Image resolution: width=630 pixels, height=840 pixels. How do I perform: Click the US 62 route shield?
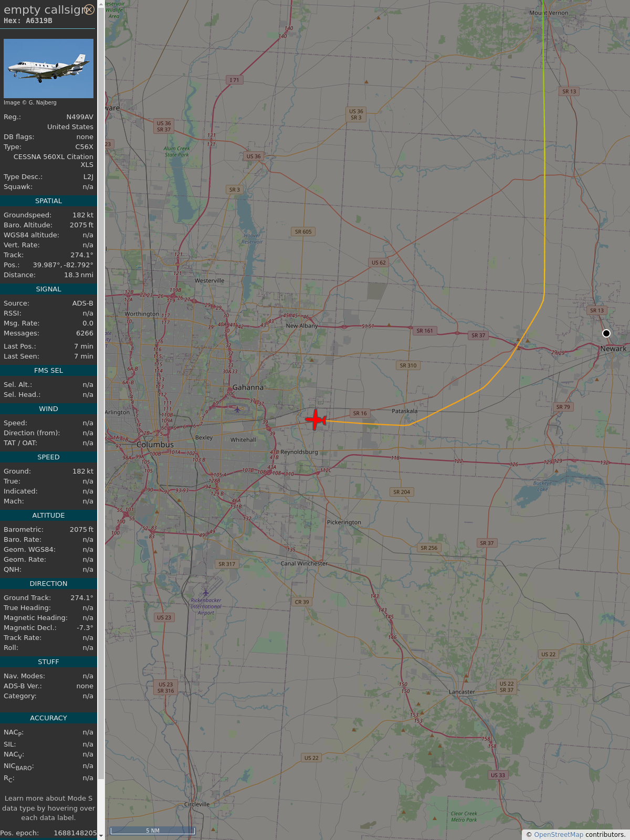pos(379,262)
